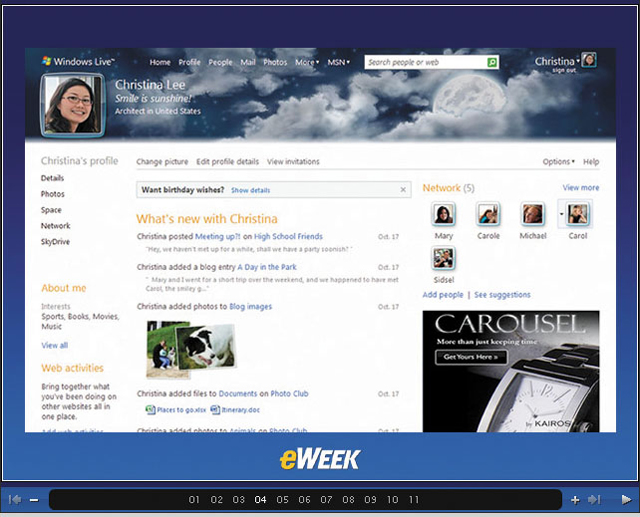
Task: Open the Photos item in top navigation
Action: [x=275, y=62]
